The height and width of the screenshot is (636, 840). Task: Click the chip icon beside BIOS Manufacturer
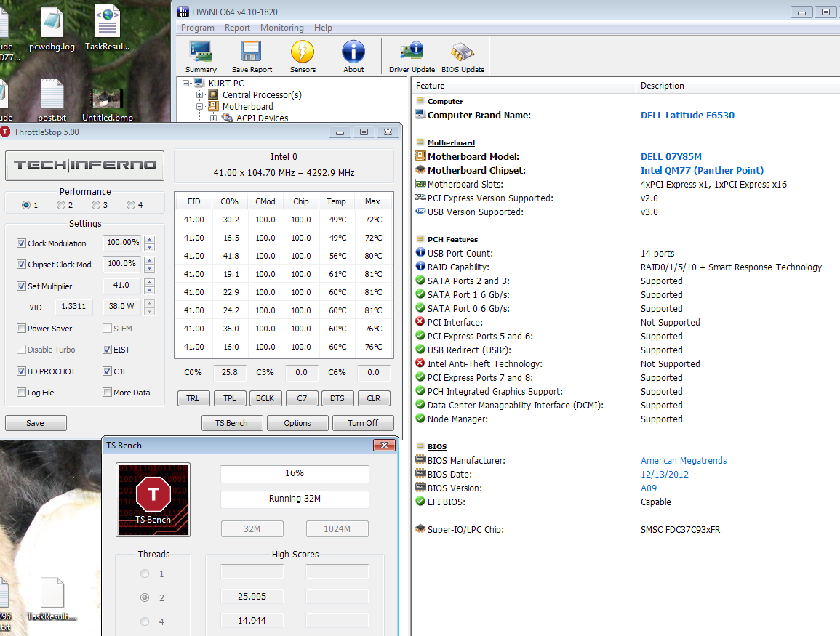click(420, 460)
